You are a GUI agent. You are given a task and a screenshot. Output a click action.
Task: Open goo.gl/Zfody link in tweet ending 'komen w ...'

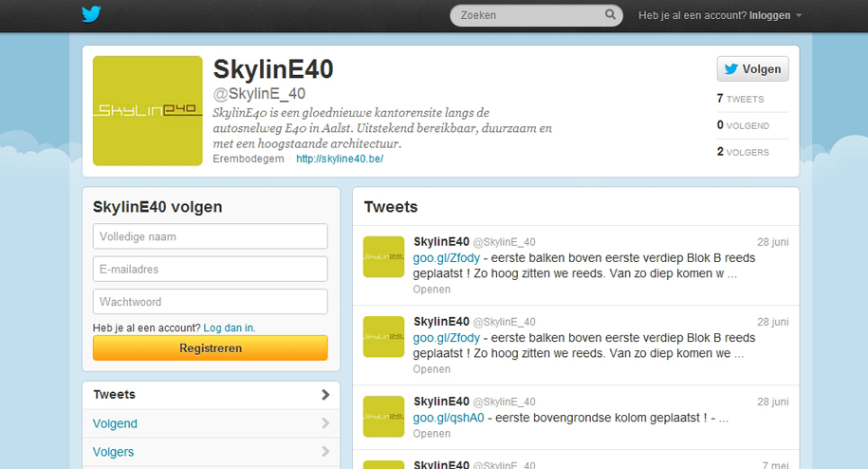446,258
